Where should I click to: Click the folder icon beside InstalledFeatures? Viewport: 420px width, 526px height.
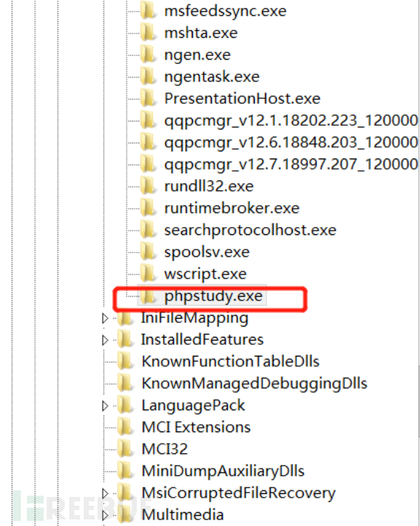(125, 339)
